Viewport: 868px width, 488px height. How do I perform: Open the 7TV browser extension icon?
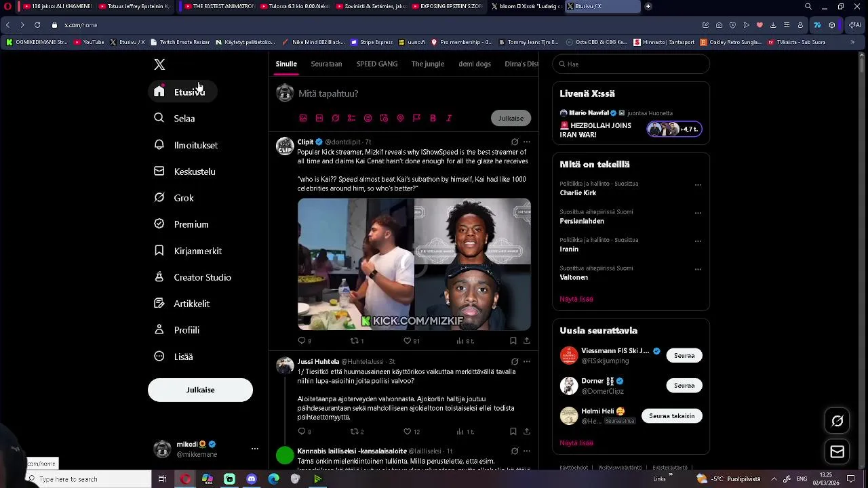[x=818, y=25]
